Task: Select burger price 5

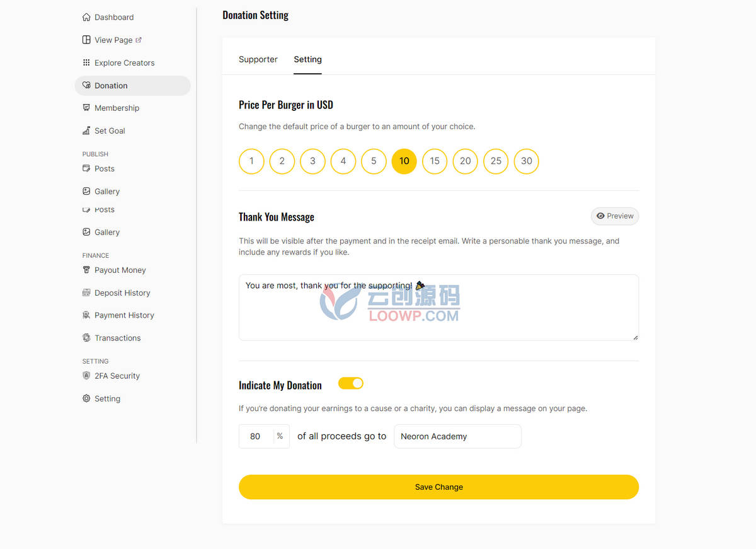Action: [374, 161]
